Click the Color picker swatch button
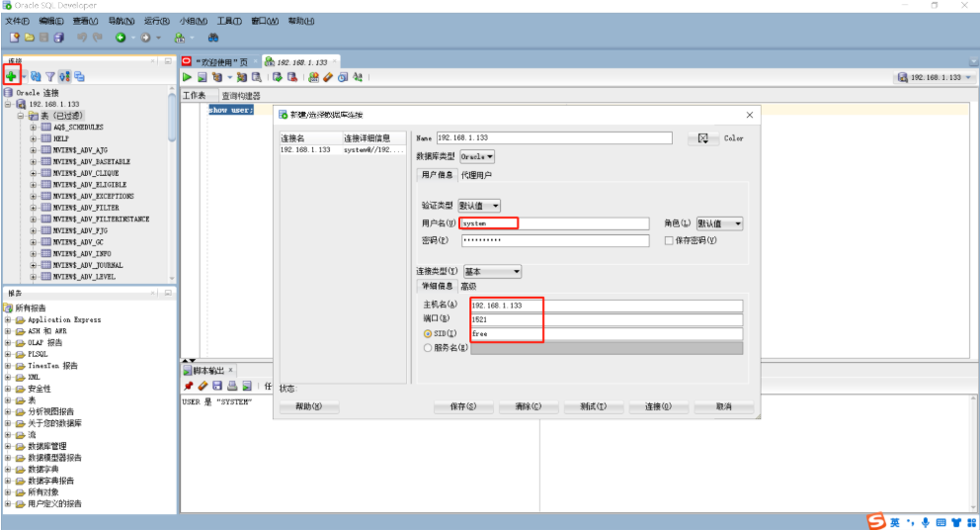980x530 pixels. (x=703, y=138)
